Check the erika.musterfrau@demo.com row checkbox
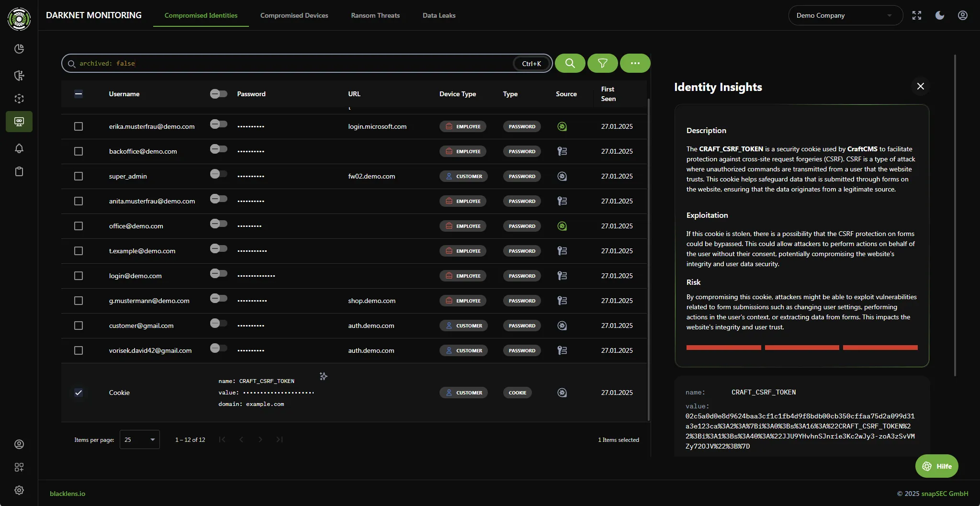 tap(79, 126)
